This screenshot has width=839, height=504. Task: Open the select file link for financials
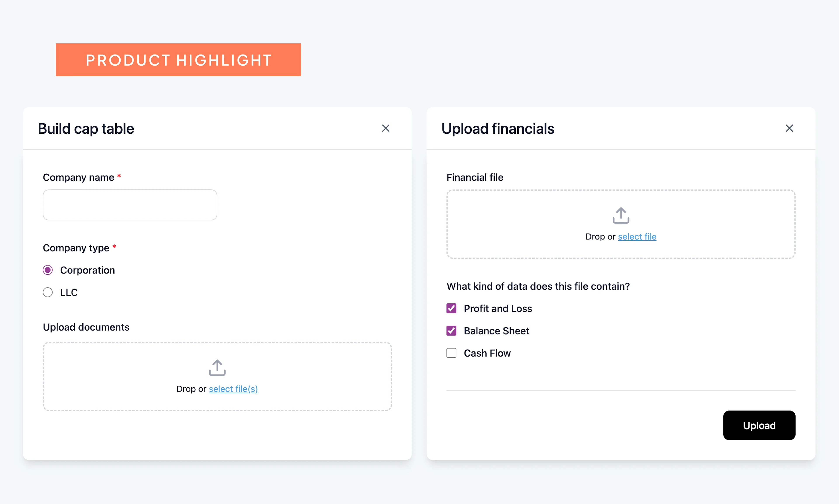pyautogui.click(x=637, y=237)
